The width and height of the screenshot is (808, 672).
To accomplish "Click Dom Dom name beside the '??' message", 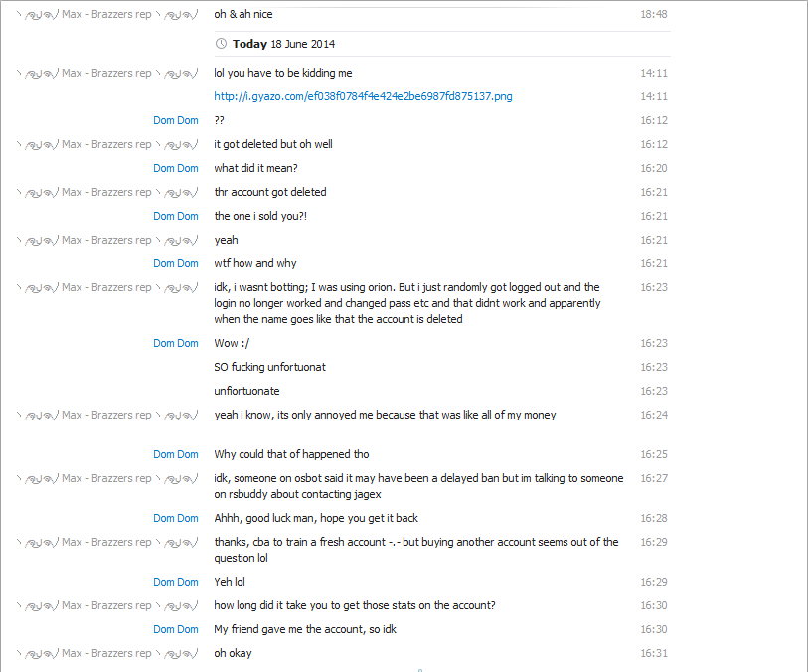I will [x=176, y=120].
